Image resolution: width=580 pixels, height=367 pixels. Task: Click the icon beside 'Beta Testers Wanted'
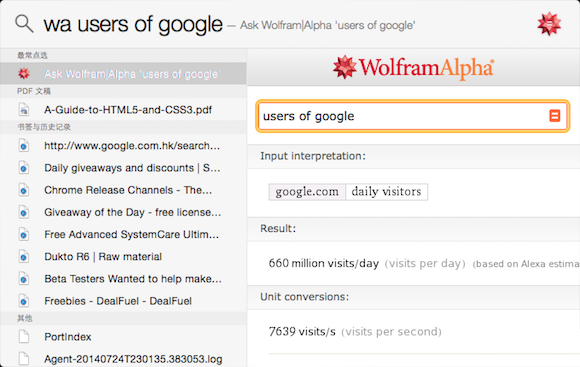(x=24, y=279)
